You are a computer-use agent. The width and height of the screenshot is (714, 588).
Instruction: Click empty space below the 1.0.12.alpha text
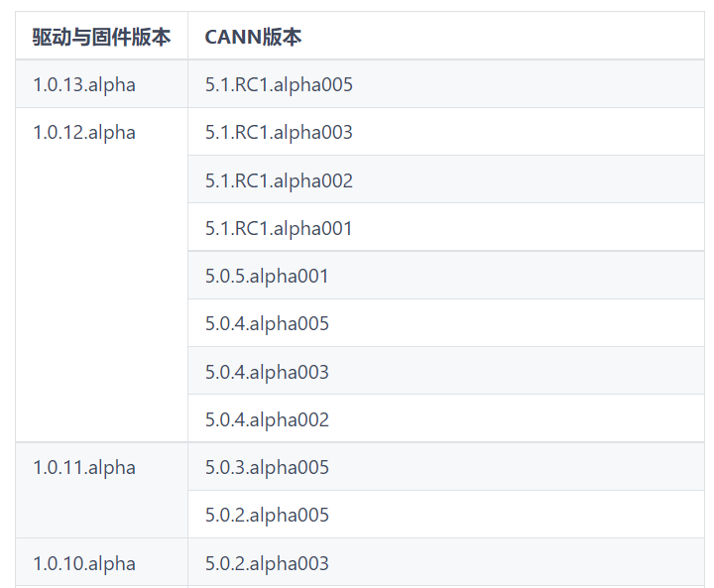click(101, 297)
